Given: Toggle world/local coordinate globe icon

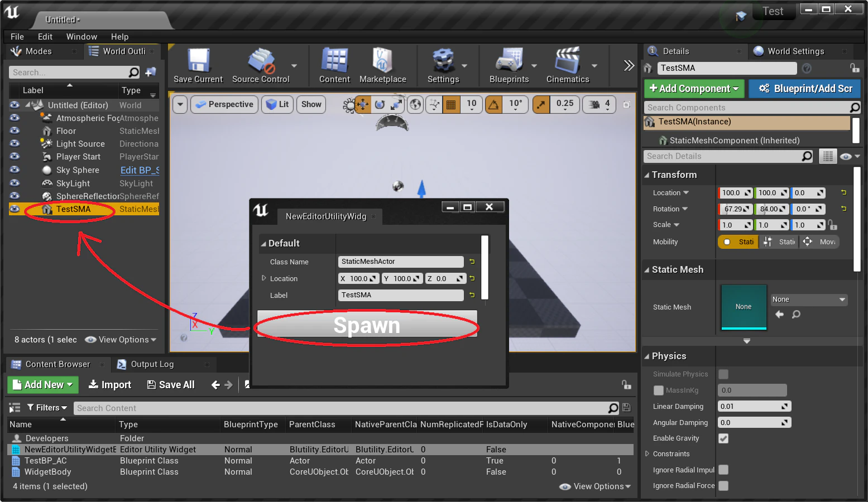Looking at the screenshot, I should pos(415,104).
